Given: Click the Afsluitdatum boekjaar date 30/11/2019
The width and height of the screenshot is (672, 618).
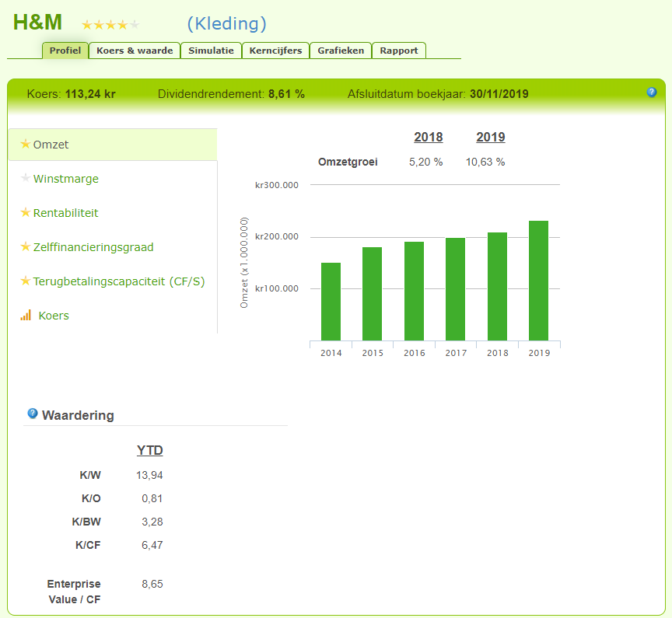Looking at the screenshot, I should point(499,94).
